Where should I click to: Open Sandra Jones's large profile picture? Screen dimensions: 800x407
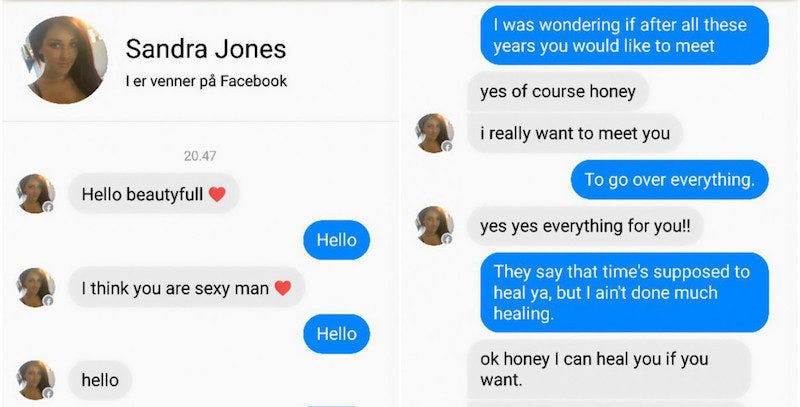click(65, 60)
